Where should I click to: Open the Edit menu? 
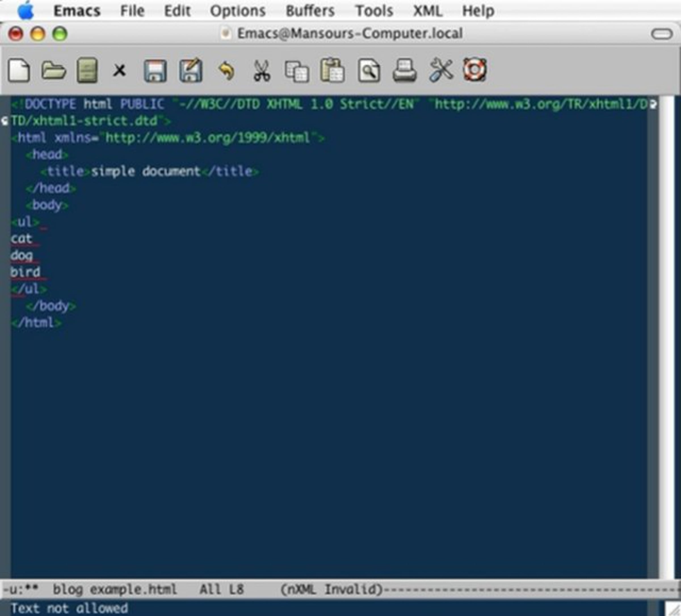(177, 11)
